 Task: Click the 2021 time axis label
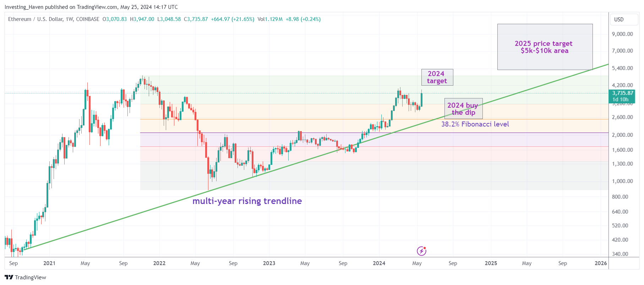tap(49, 263)
